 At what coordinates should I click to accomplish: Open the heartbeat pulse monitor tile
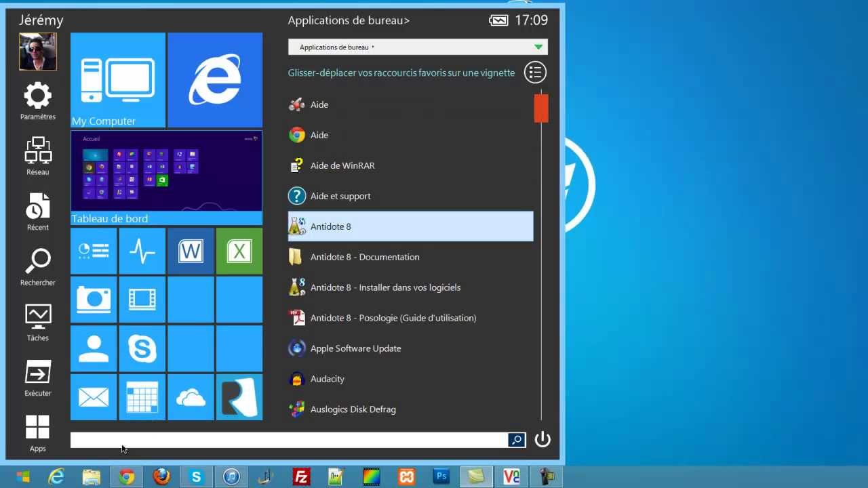tap(142, 251)
